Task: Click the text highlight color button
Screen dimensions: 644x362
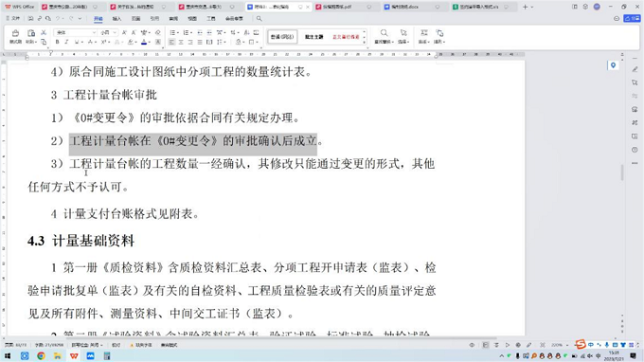Action: (130, 42)
